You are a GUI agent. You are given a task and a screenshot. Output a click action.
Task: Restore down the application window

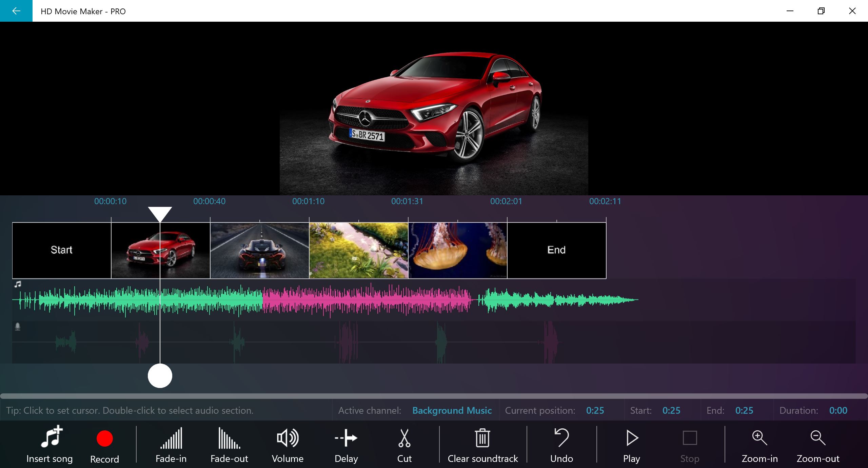coord(821,11)
